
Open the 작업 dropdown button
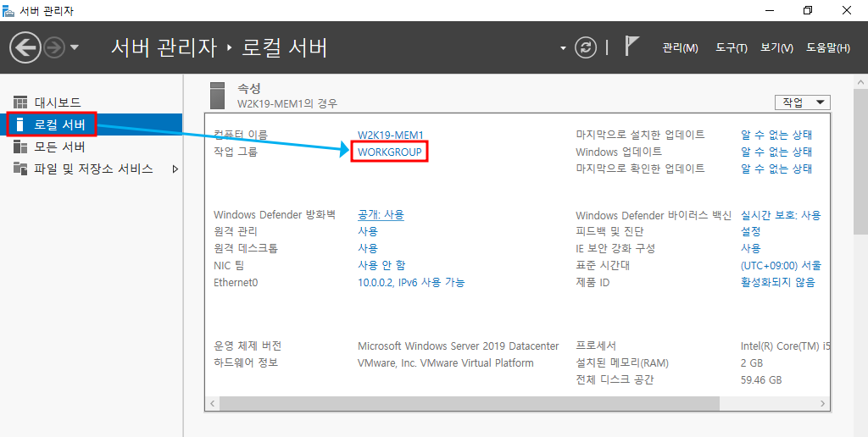pyautogui.click(x=803, y=102)
